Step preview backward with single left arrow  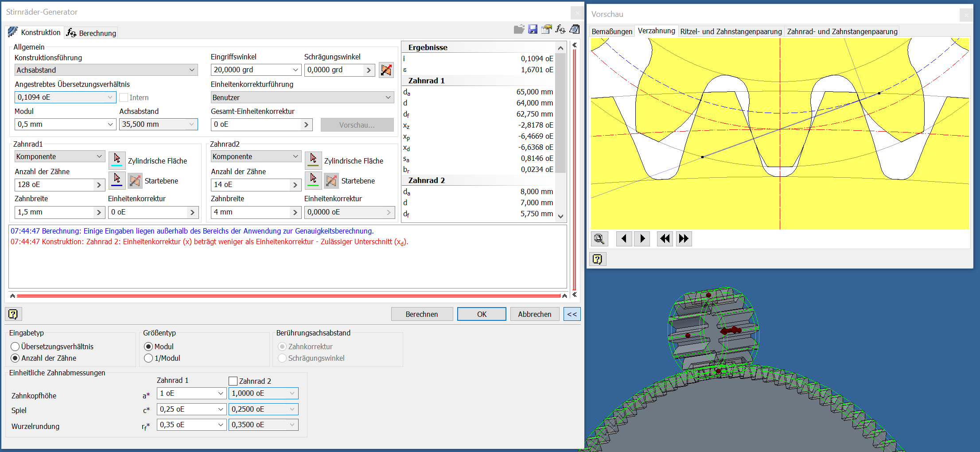(624, 239)
